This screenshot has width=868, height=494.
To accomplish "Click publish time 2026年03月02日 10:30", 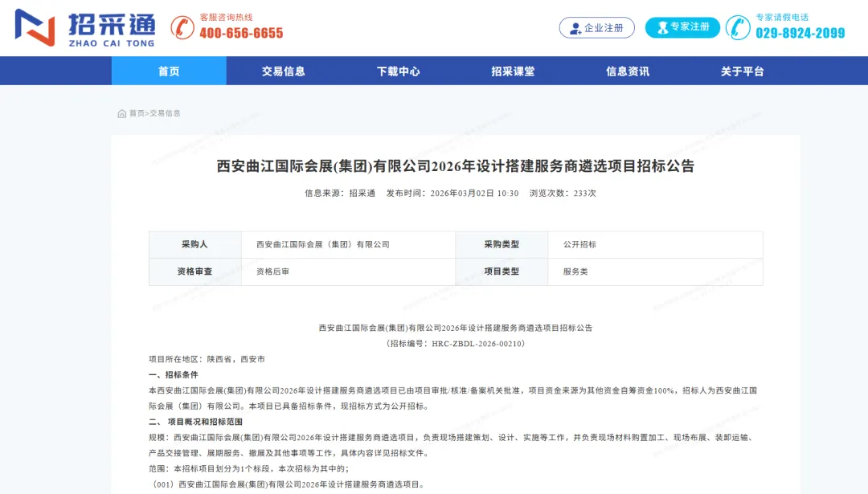I will pos(452,193).
